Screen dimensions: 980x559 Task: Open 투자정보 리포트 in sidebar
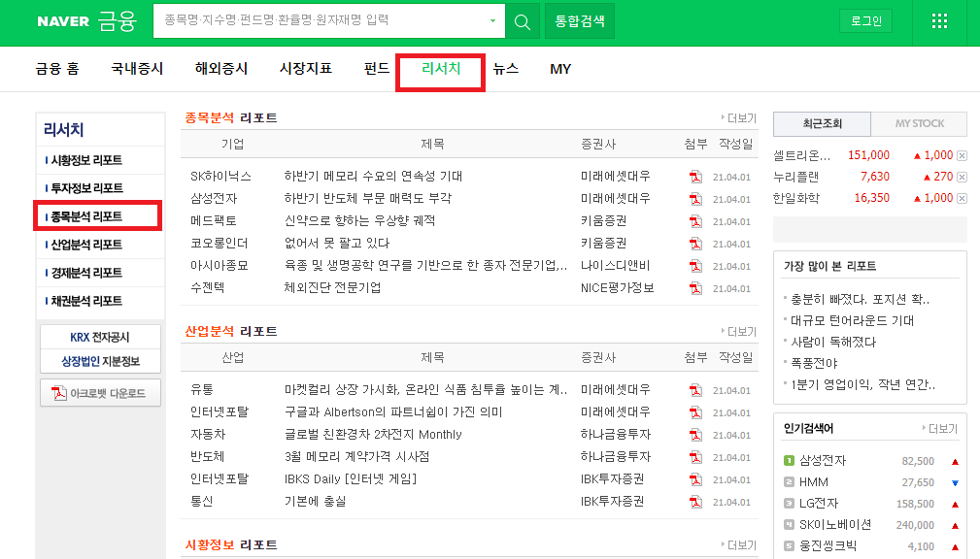click(x=86, y=188)
